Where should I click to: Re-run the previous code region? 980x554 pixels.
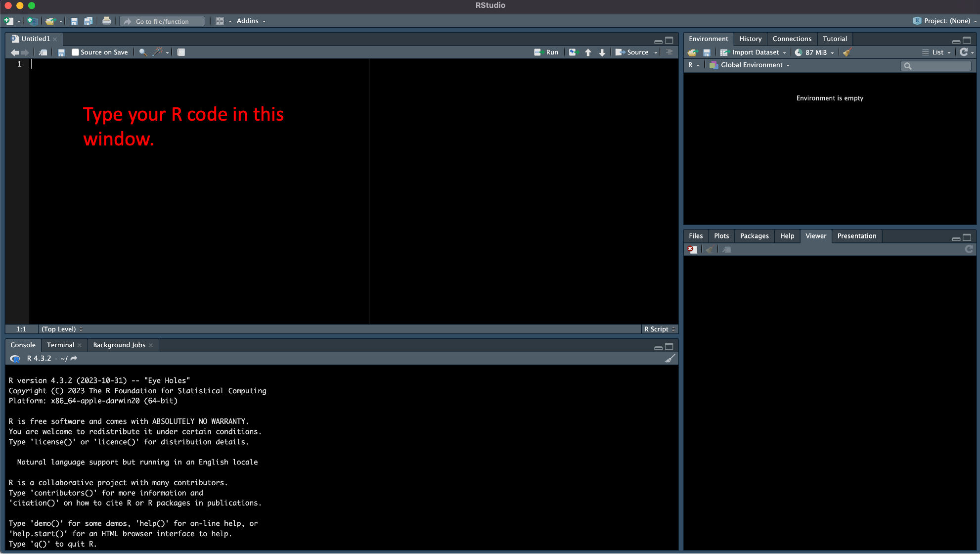(x=573, y=52)
